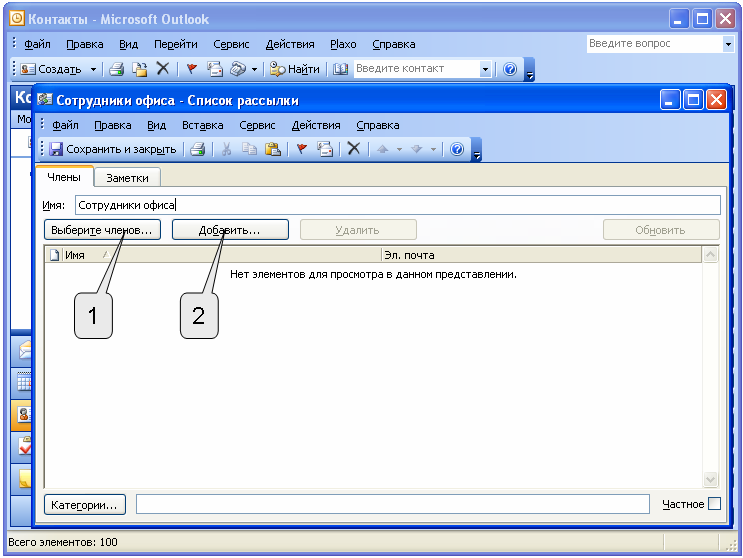743x558 pixels.
Task: Open 'Вставка' menu in list window
Action: [202, 126]
